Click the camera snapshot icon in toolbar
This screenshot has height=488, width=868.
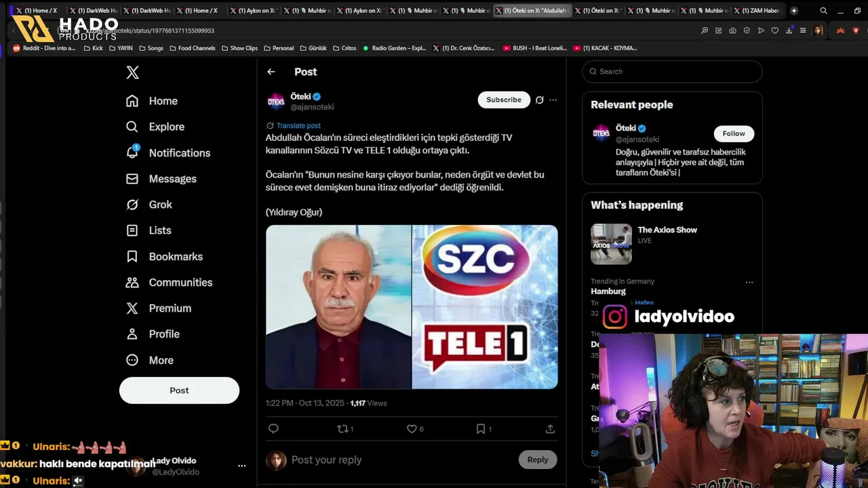[x=733, y=30]
